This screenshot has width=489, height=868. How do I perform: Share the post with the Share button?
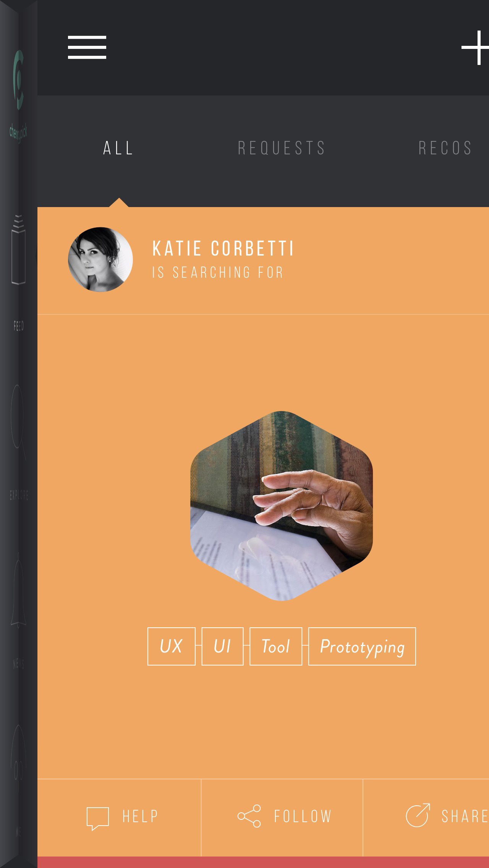coord(447,816)
